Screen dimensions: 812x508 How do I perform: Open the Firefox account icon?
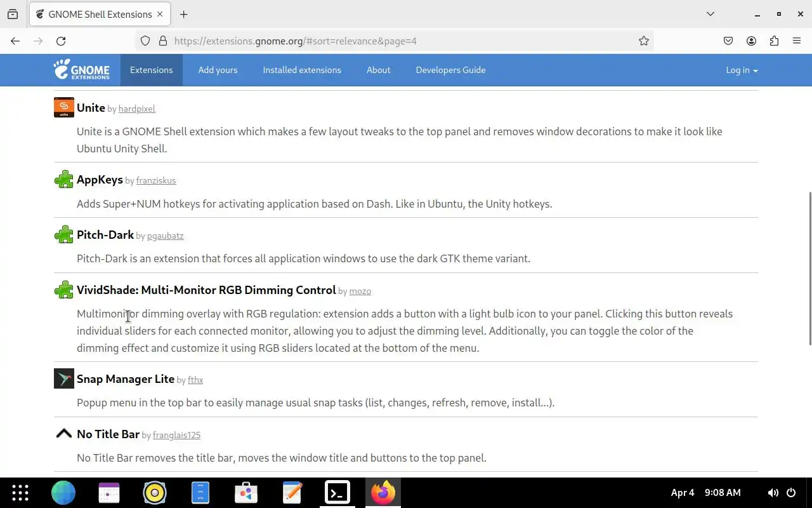click(751, 41)
